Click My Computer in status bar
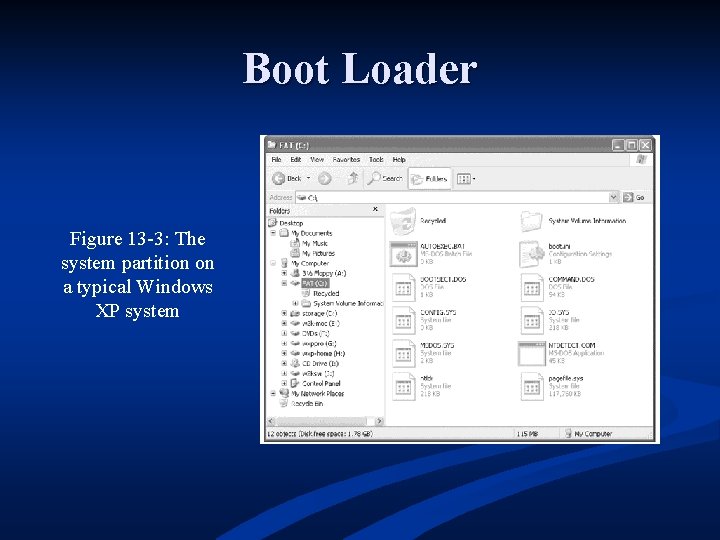The image size is (720, 540). tap(588, 434)
